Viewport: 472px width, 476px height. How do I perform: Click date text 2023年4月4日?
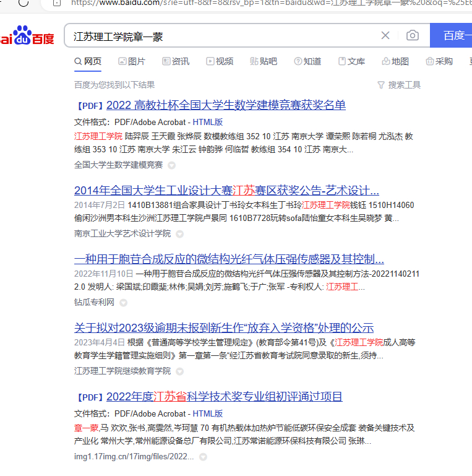[100, 343]
